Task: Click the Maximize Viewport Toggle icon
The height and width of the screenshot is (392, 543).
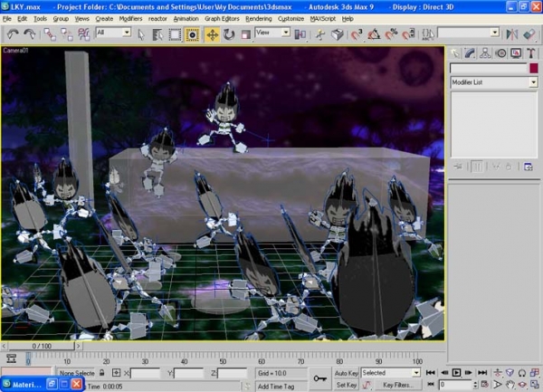Action: click(534, 385)
